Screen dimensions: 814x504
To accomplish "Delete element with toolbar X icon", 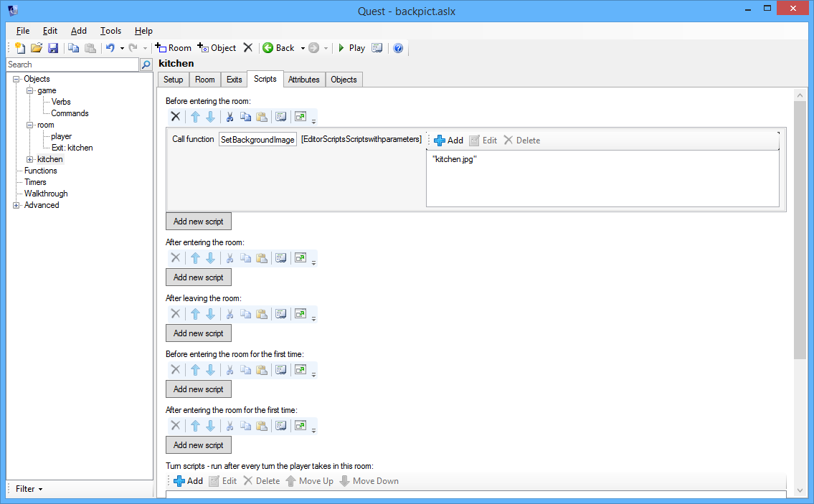I will pos(247,48).
